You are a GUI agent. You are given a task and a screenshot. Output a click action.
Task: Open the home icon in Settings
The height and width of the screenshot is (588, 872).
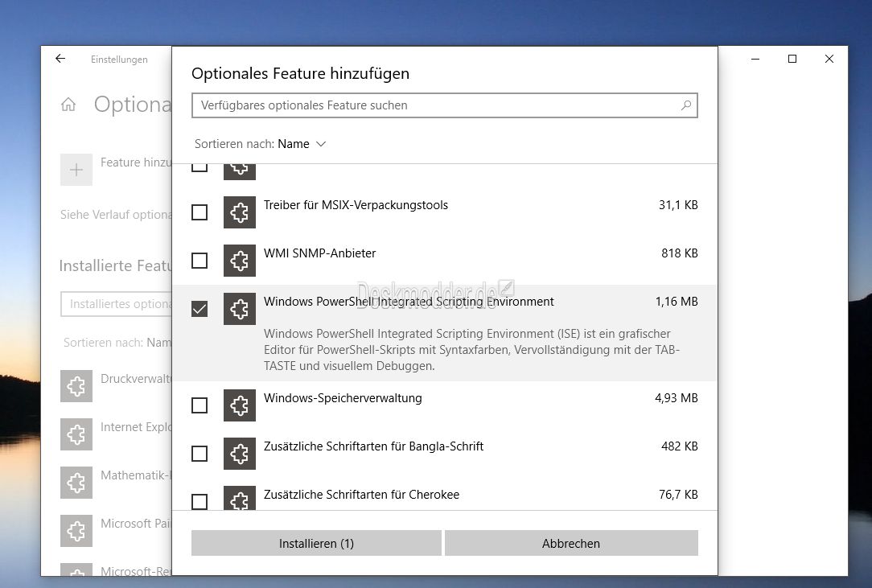pos(68,104)
